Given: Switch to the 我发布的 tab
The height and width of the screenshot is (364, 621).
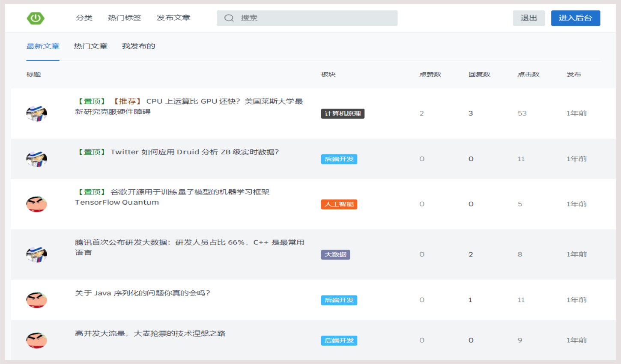Looking at the screenshot, I should (138, 46).
